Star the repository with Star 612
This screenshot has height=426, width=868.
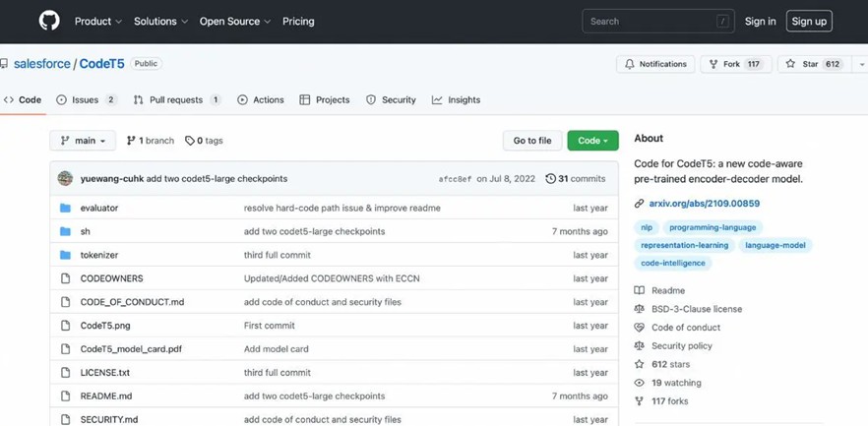tap(814, 64)
